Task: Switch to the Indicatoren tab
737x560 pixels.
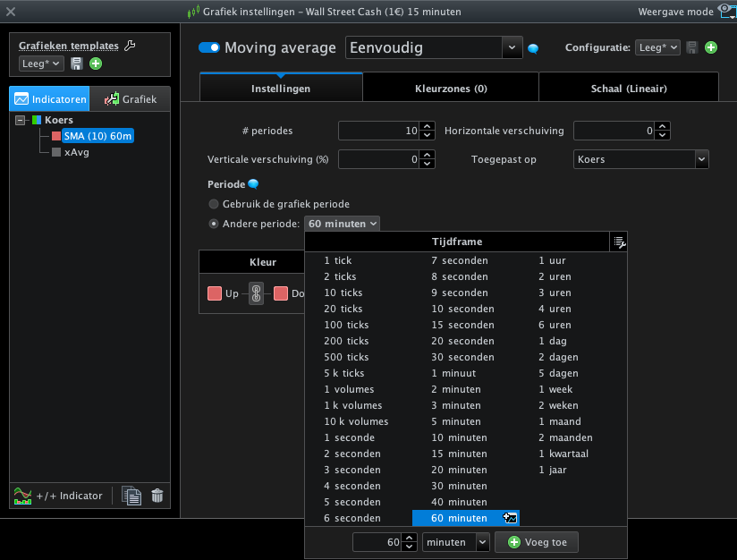Action: tap(49, 99)
